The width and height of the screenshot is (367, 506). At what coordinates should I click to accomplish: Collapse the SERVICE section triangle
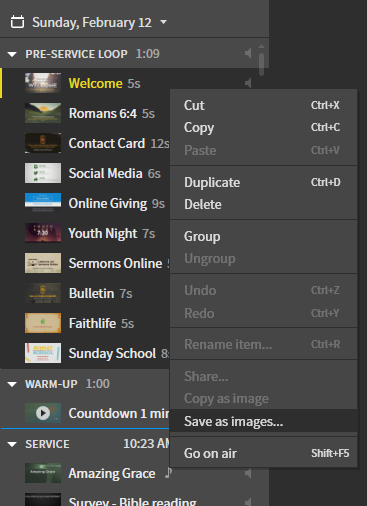pos(12,444)
